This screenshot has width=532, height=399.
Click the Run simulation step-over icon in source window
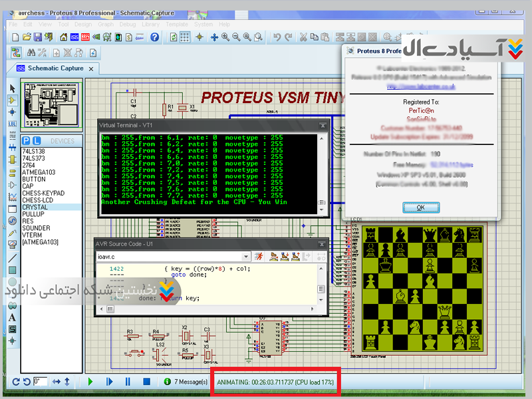coord(273,256)
